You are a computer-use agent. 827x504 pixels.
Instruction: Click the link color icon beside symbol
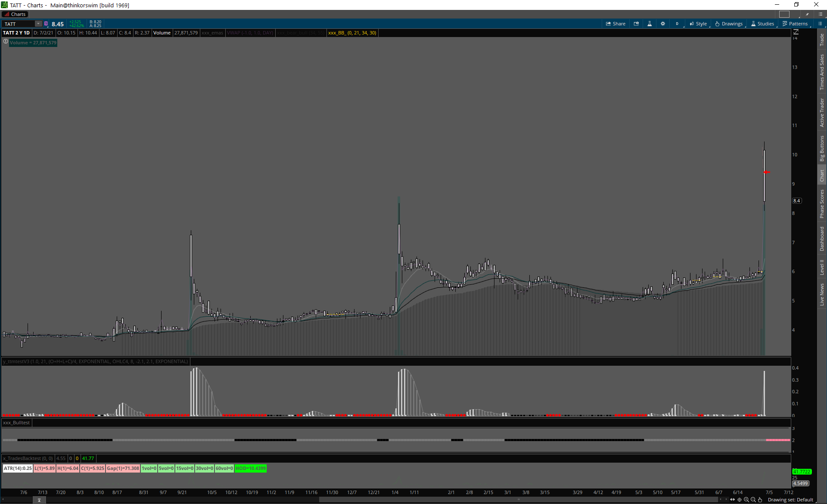[46, 24]
